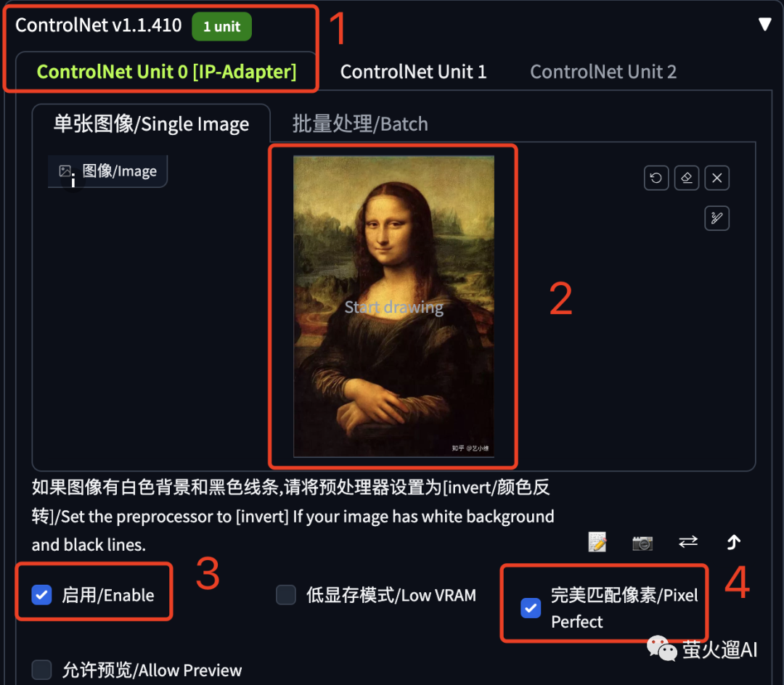The image size is (784, 685).
Task: Click the Mona Lisa image canvas
Action: coord(393,306)
